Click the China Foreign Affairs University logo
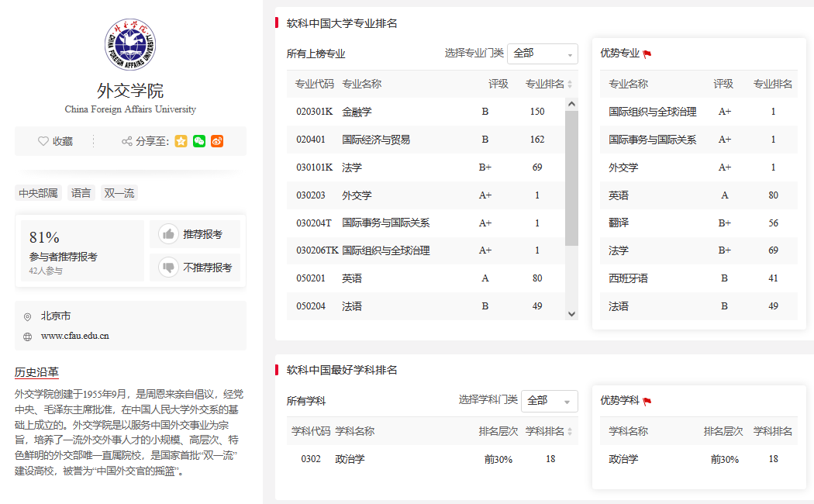The image size is (814, 504). click(129, 45)
